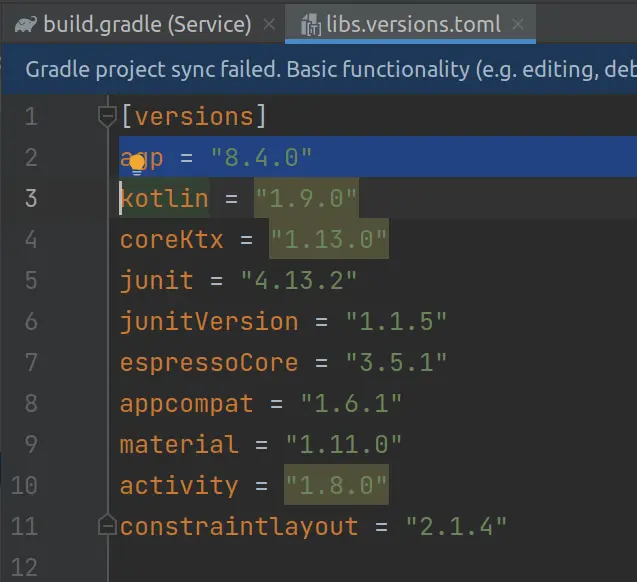Click the espressoCore value "3.5.1"
This screenshot has height=582, width=637.
(396, 362)
